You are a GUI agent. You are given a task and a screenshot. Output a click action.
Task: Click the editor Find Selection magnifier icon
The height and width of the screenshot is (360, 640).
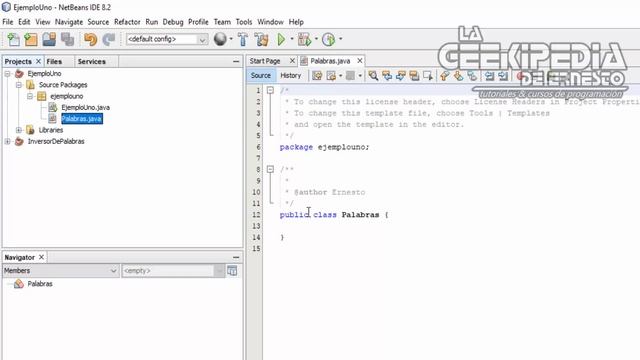tap(373, 76)
